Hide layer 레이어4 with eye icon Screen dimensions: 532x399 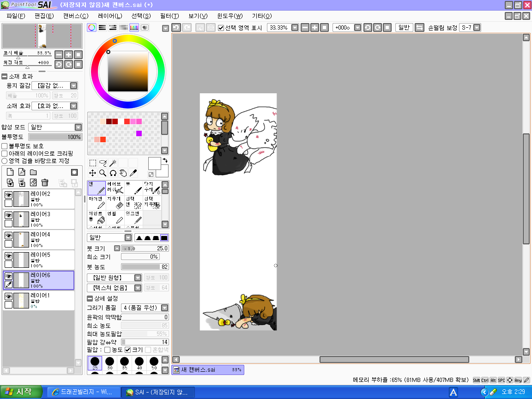click(x=8, y=236)
